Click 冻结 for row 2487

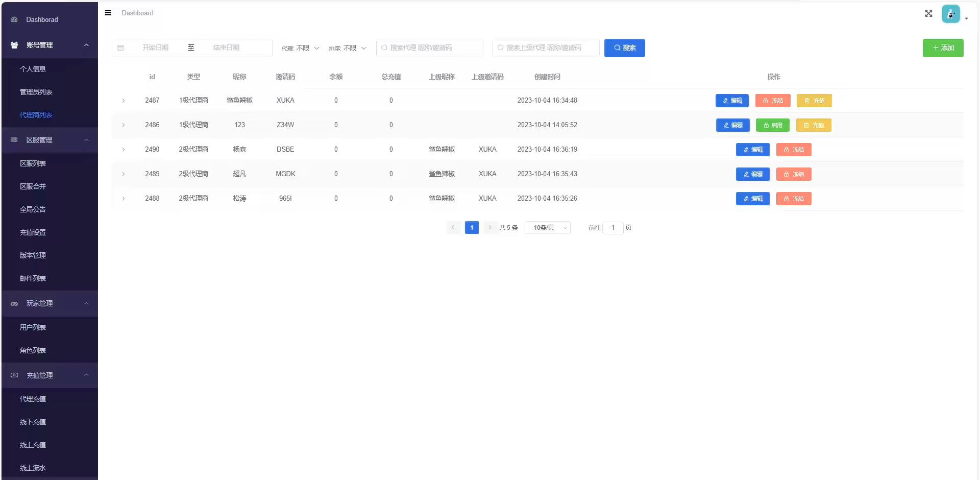pos(773,101)
